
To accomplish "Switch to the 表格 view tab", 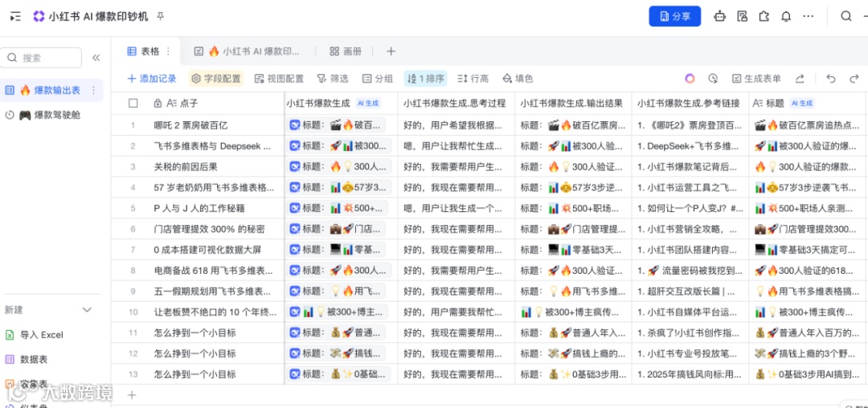I will coord(144,51).
